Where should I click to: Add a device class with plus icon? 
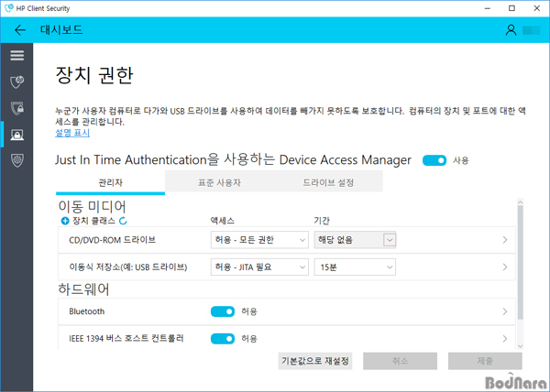65,221
